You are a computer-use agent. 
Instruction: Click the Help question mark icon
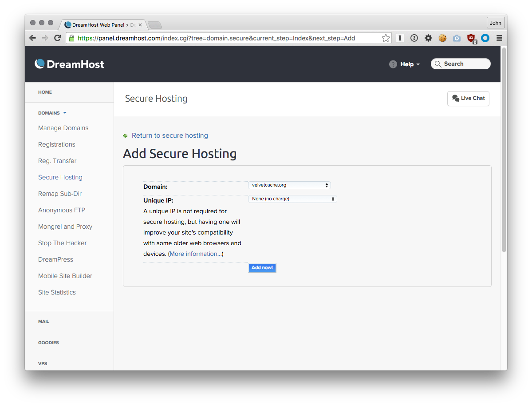(393, 64)
